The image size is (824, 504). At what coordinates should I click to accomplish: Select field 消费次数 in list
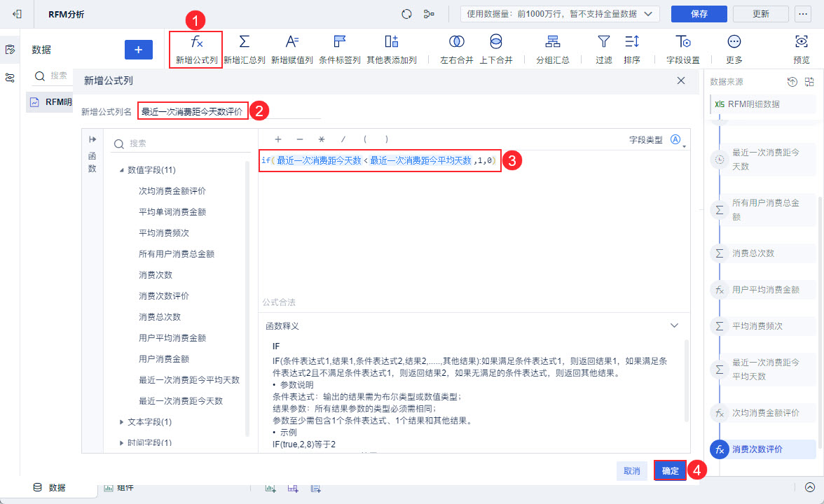click(x=156, y=275)
